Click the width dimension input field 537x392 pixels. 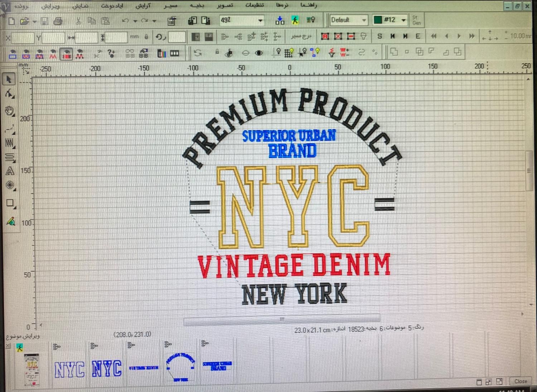point(86,37)
